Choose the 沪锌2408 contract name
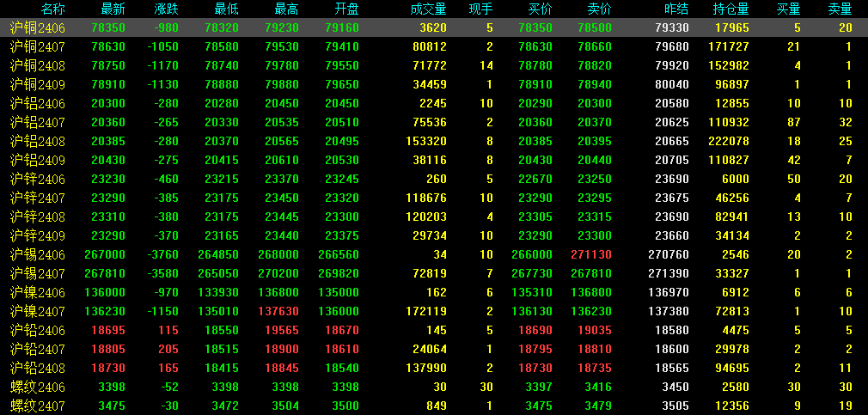 click(37, 217)
